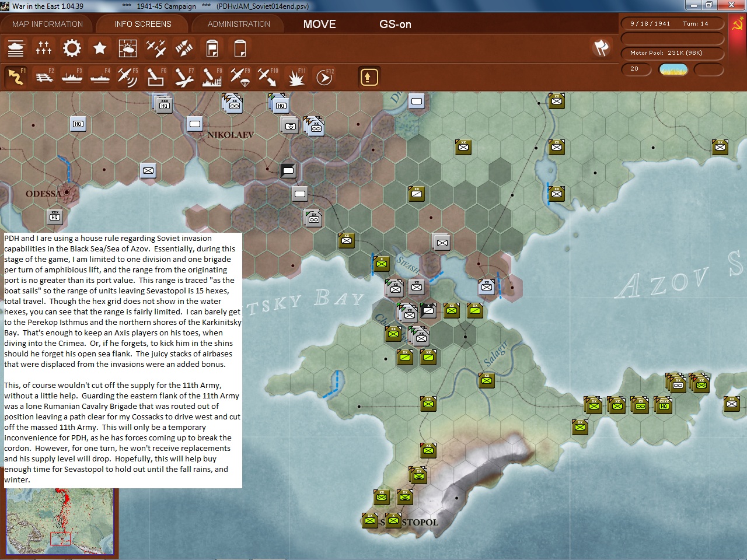This screenshot has height=560, width=747.
Task: Restore down the game window
Action: point(709,5)
